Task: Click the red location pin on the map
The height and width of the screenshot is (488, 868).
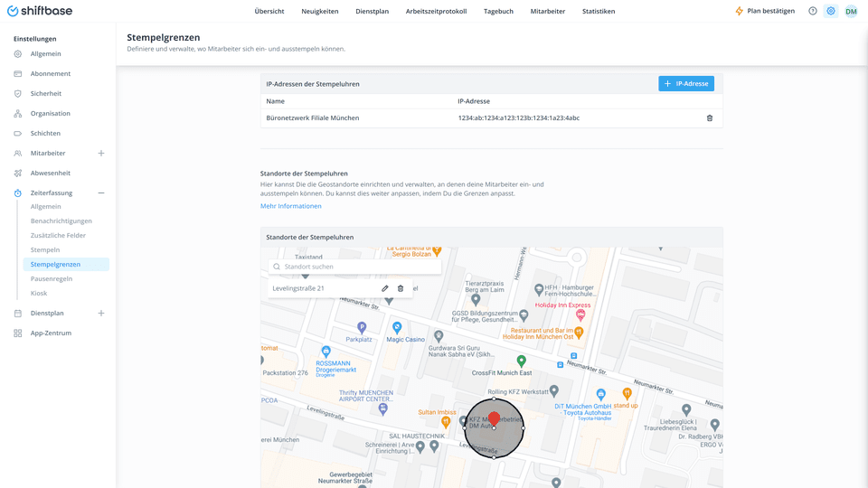Action: point(494,418)
